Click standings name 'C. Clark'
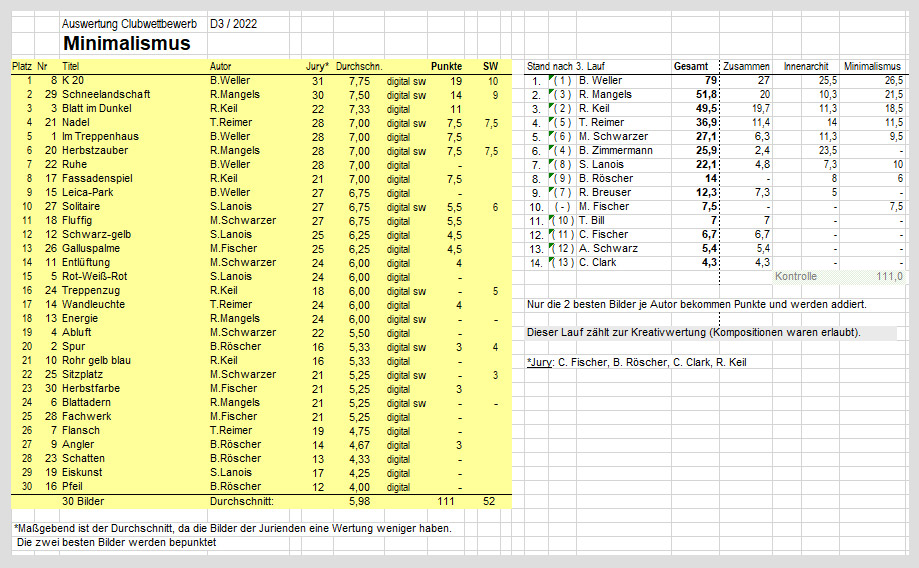The height and width of the screenshot is (568, 919). click(598, 263)
